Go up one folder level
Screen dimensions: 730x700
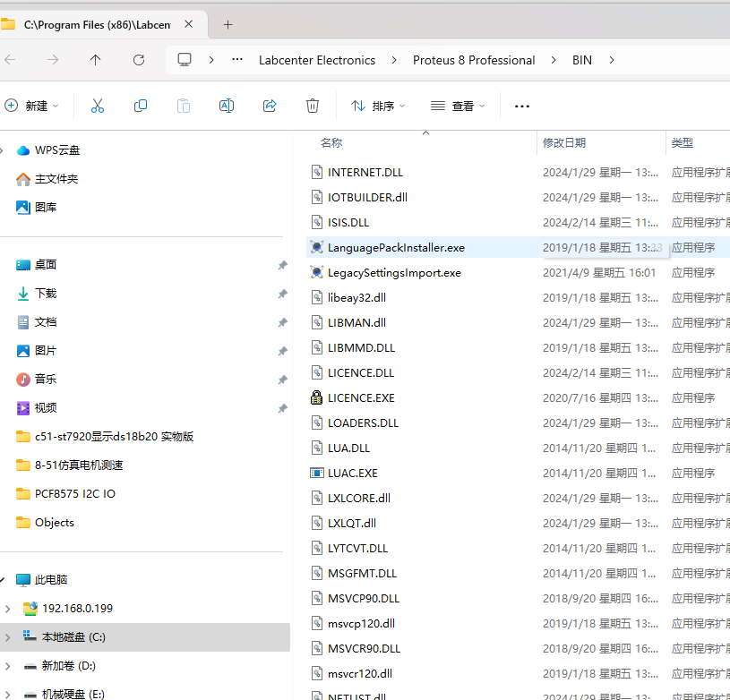tap(96, 60)
